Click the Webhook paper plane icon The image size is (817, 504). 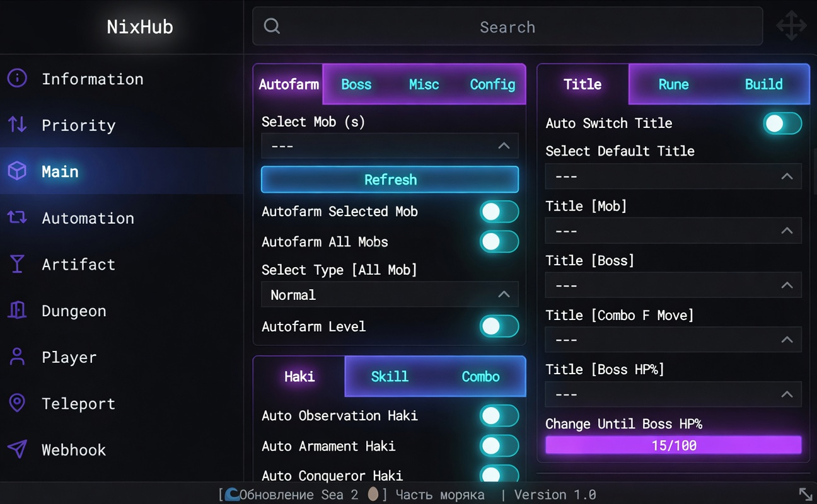point(17,449)
